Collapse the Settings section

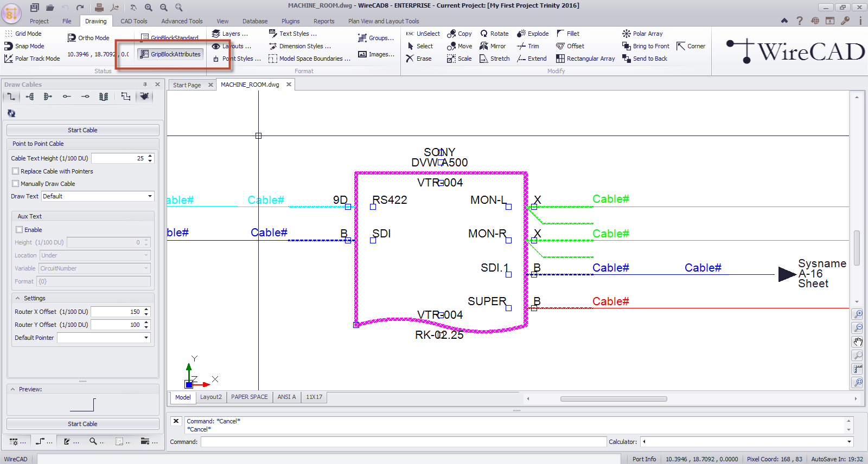18,298
